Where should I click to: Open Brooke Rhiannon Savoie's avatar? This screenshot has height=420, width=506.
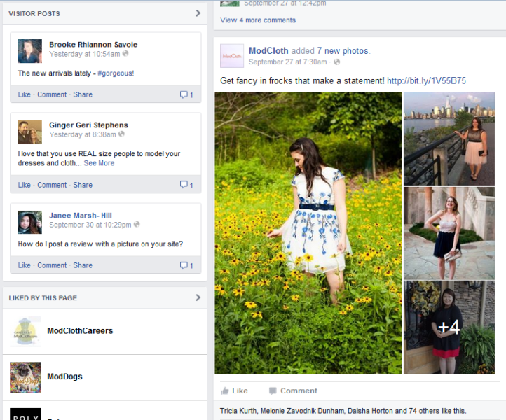pyautogui.click(x=29, y=51)
